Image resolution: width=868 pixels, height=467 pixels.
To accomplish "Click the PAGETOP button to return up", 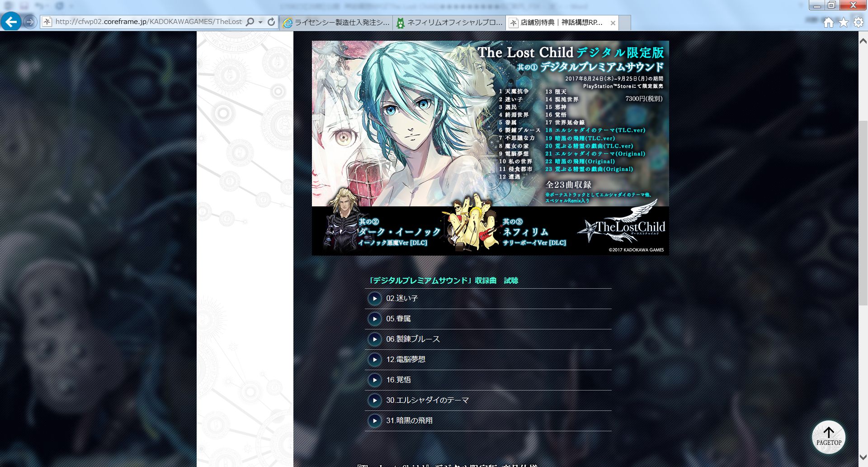I will point(829,437).
